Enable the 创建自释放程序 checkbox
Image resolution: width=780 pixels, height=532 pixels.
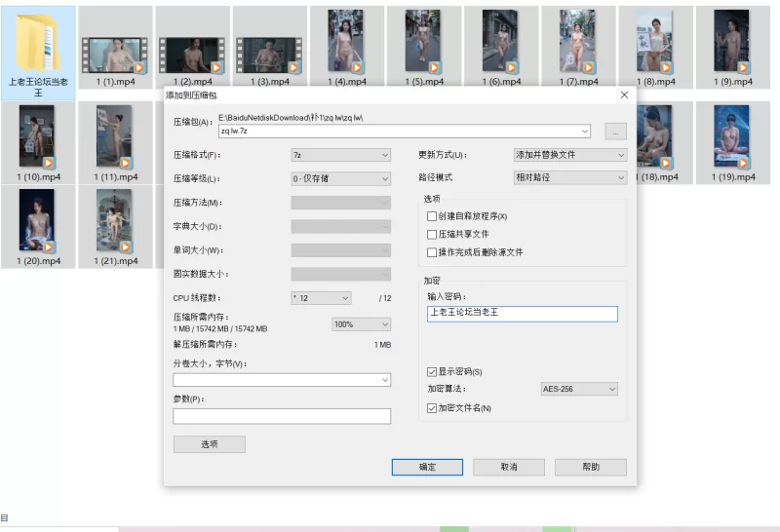pyautogui.click(x=432, y=216)
